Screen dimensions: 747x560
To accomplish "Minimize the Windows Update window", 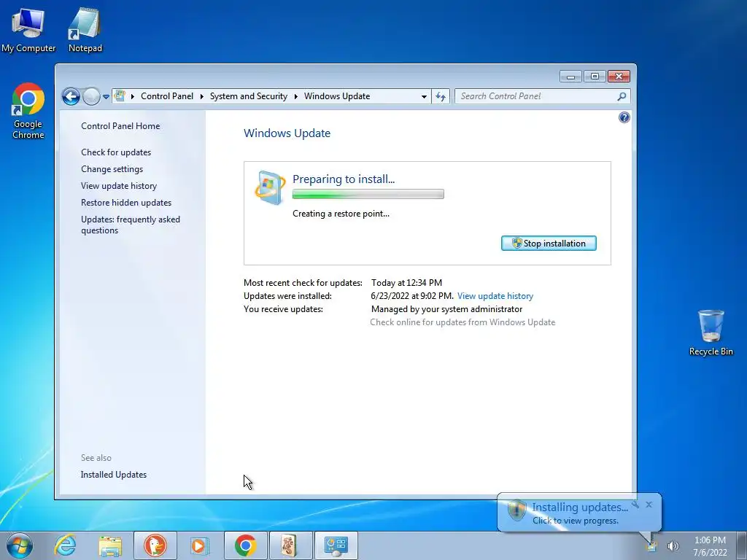I will [570, 76].
